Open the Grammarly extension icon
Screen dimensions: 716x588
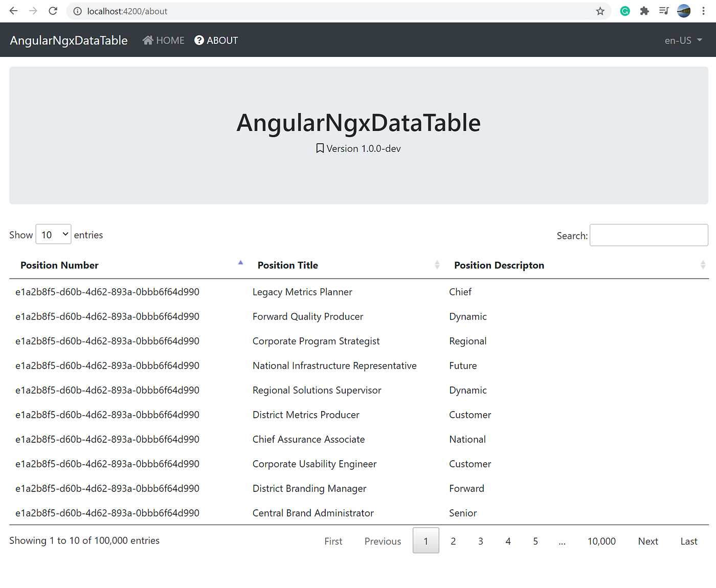(x=624, y=11)
